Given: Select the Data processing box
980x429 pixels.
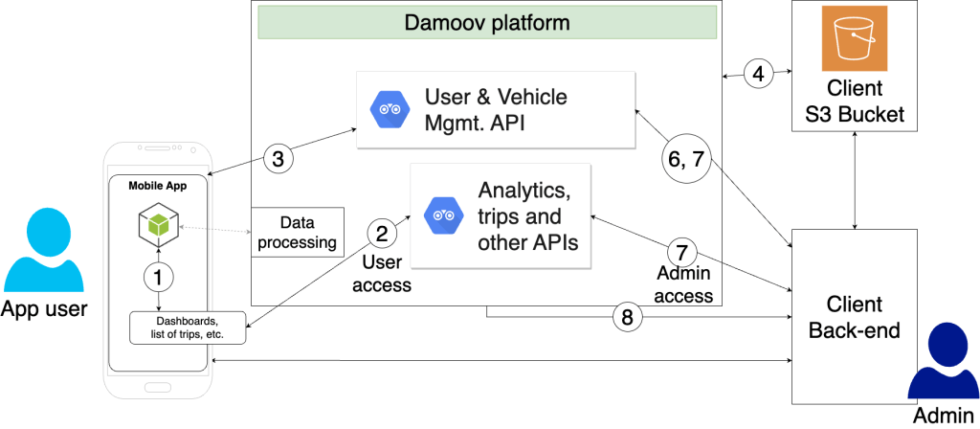Looking at the screenshot, I should [297, 233].
